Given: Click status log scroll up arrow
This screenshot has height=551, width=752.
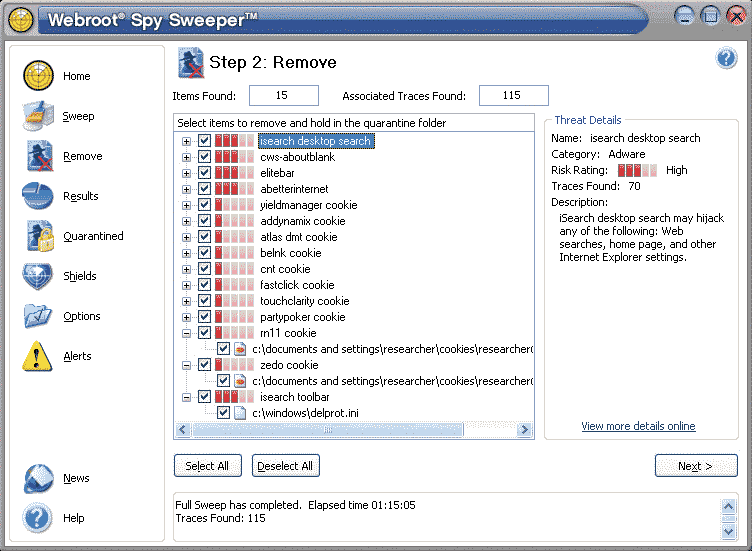Looking at the screenshot, I should tap(728, 506).
